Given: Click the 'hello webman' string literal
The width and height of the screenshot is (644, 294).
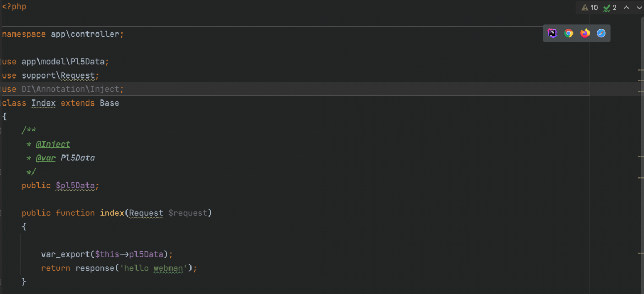Looking at the screenshot, I should coord(154,268).
